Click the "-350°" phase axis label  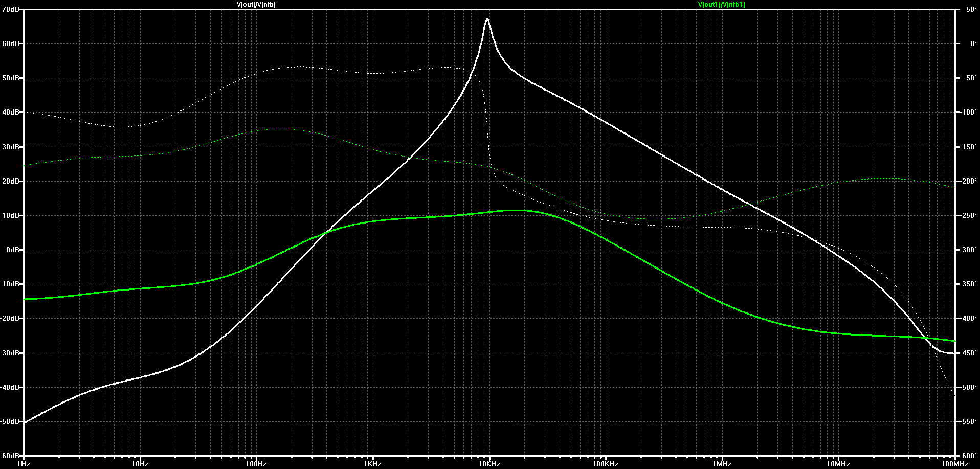pyautogui.click(x=969, y=284)
